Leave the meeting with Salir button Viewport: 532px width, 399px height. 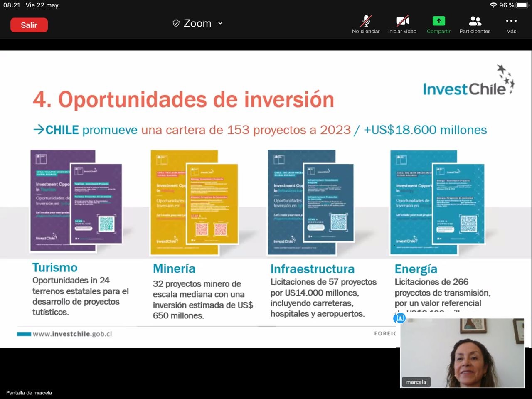29,25
